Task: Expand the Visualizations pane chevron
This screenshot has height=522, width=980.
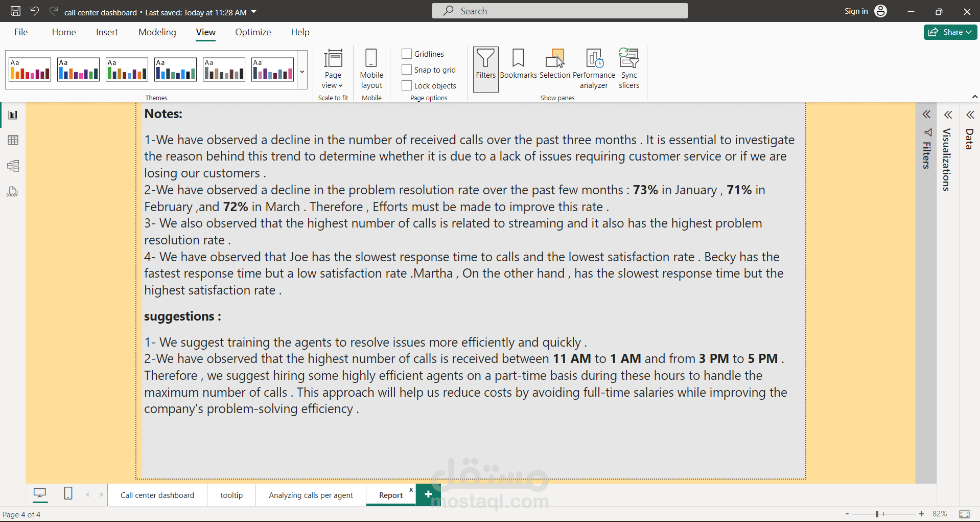Action: tap(948, 115)
